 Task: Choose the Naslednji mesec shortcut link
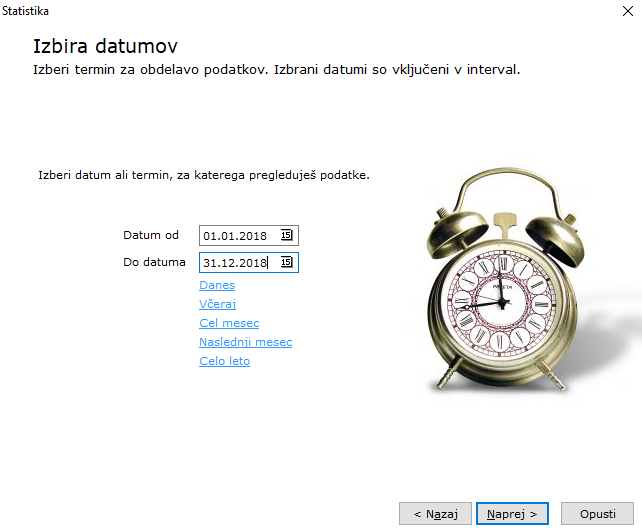pos(246,342)
